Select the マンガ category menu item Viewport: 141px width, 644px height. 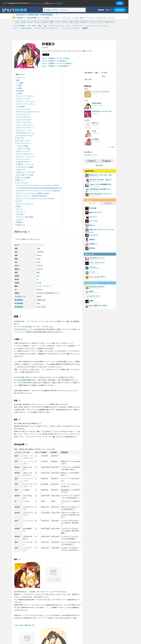pyautogui.click(x=23, y=22)
